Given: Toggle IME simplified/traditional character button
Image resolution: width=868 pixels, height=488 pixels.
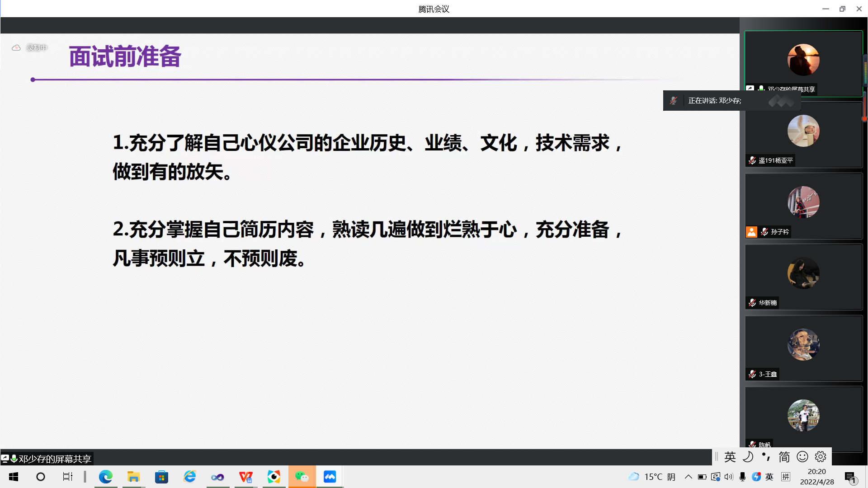Looking at the screenshot, I should (784, 457).
